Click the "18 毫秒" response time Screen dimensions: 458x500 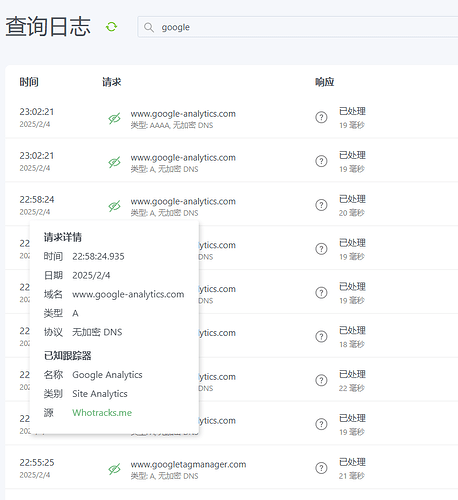pyautogui.click(x=352, y=344)
